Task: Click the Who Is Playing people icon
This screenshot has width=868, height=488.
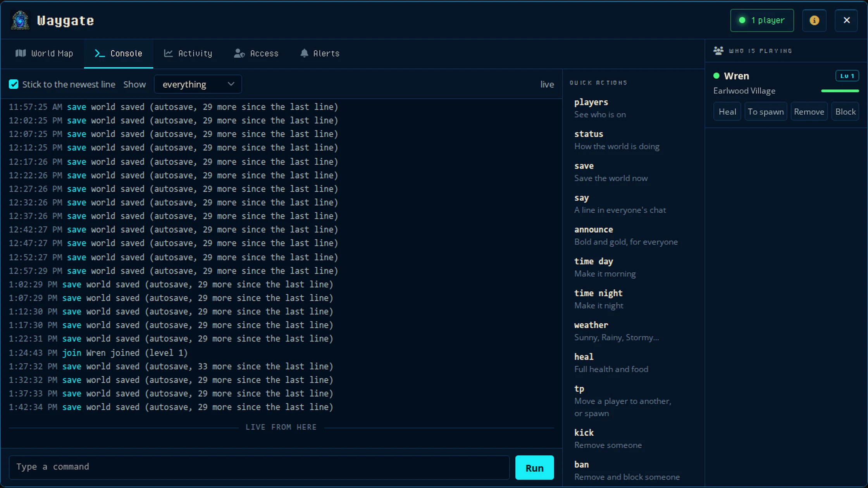Action: coord(718,51)
